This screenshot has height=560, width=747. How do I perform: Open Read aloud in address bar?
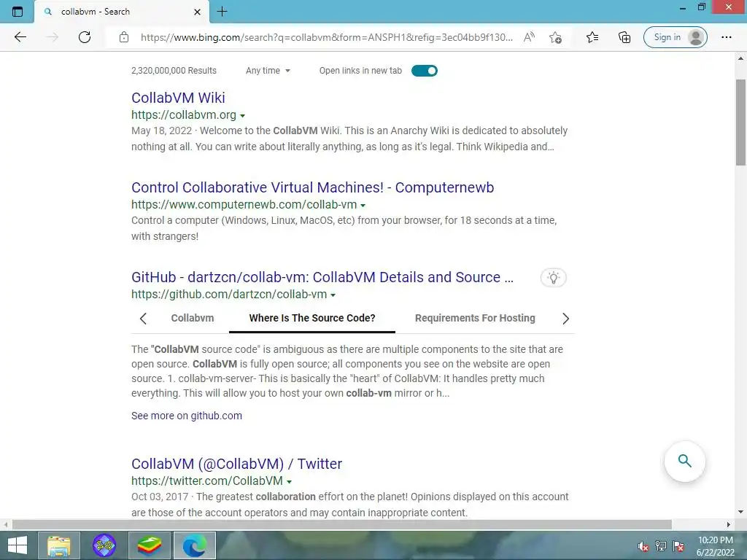point(529,37)
